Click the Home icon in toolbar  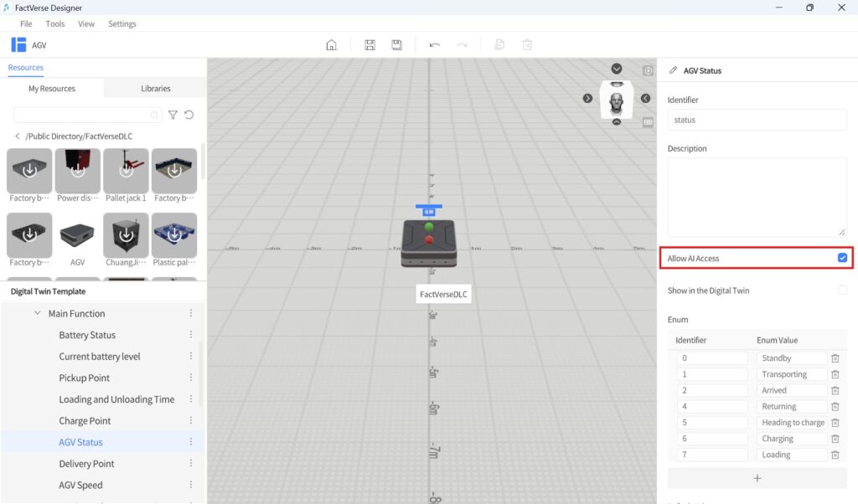pos(331,45)
